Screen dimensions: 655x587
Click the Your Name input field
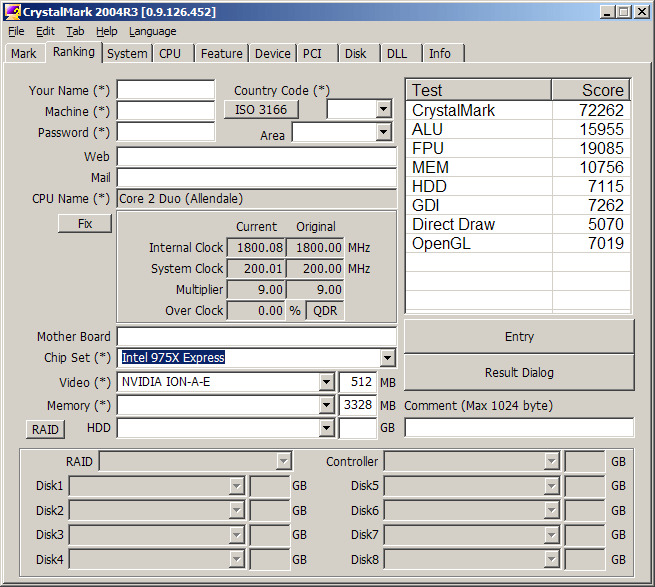(x=166, y=89)
